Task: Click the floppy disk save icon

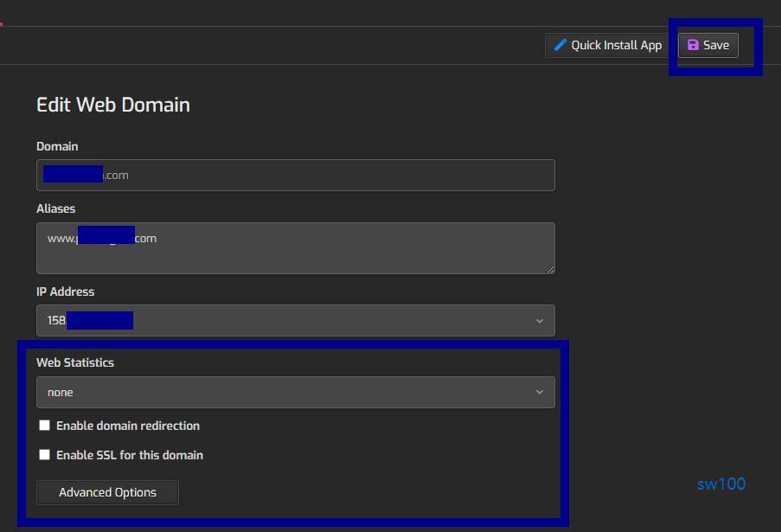Action: point(693,45)
